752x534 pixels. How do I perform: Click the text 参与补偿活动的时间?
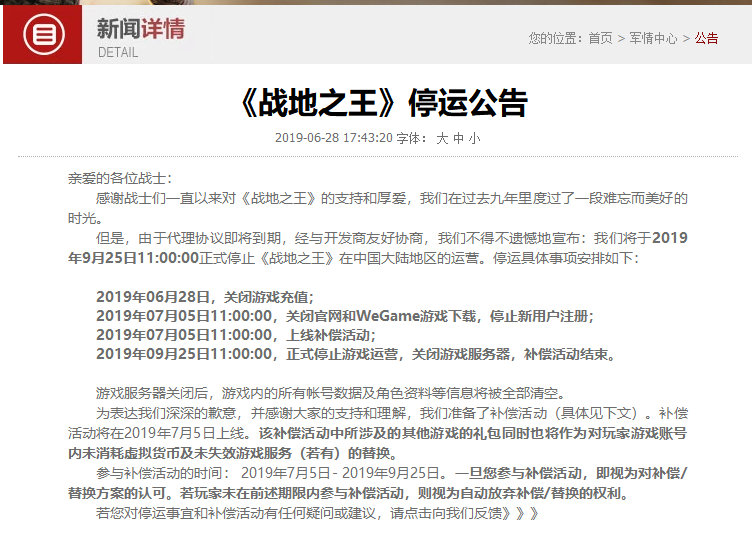click(163, 474)
